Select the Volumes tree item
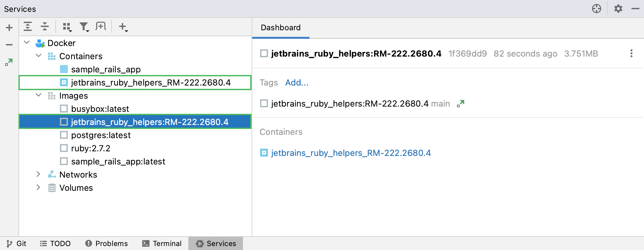Image resolution: width=644 pixels, height=250 pixels. click(76, 188)
